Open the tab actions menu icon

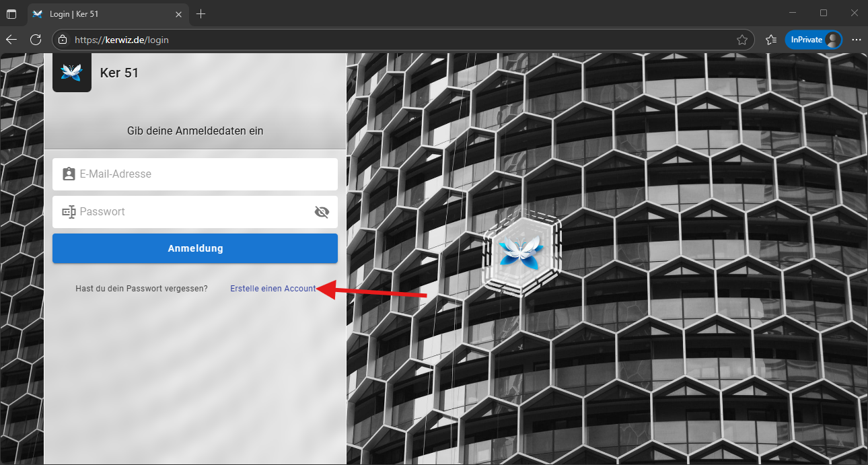coord(11,14)
